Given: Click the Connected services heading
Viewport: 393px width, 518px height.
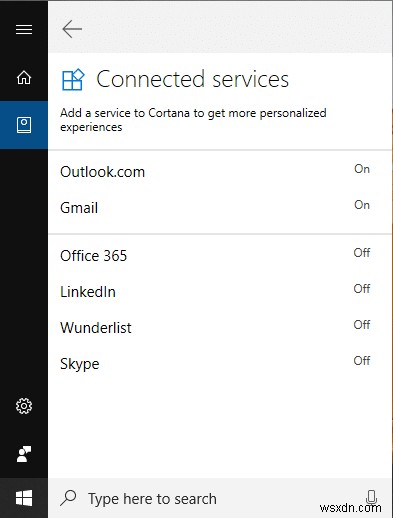Looking at the screenshot, I should pyautogui.click(x=192, y=79).
